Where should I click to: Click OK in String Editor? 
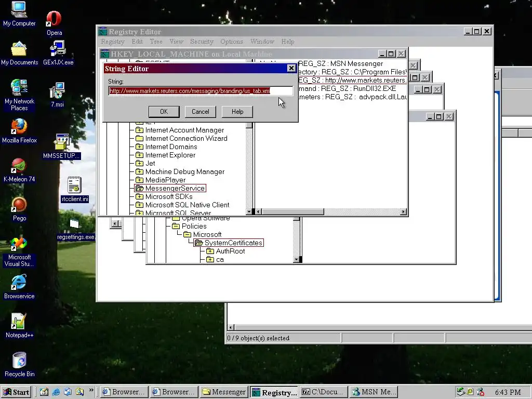coord(164,112)
